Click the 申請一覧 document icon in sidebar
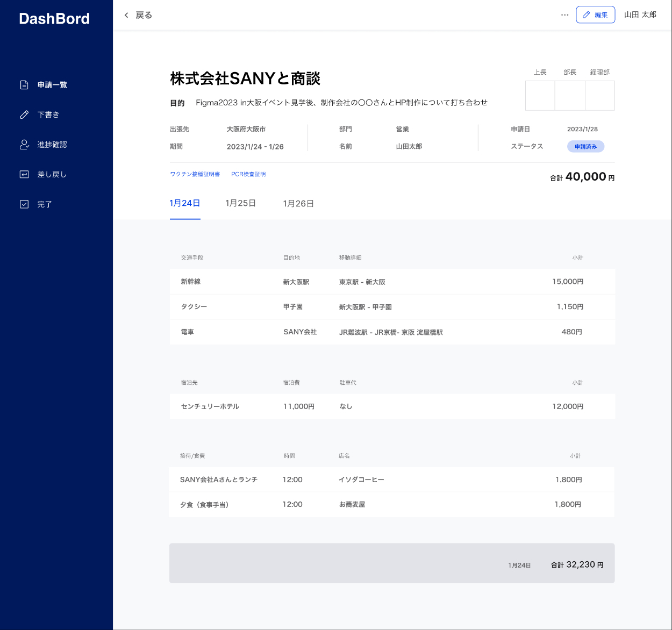Screen dimensions: 672x630 point(24,85)
